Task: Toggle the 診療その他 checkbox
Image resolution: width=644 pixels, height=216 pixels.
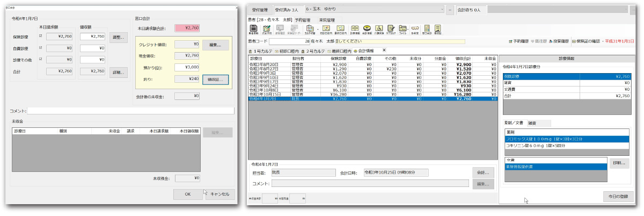Action: [40, 59]
